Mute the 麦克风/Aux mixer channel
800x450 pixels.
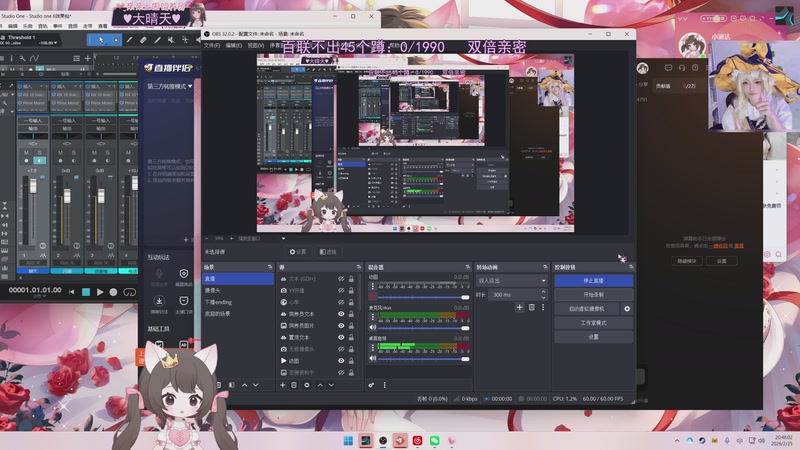pos(372,328)
